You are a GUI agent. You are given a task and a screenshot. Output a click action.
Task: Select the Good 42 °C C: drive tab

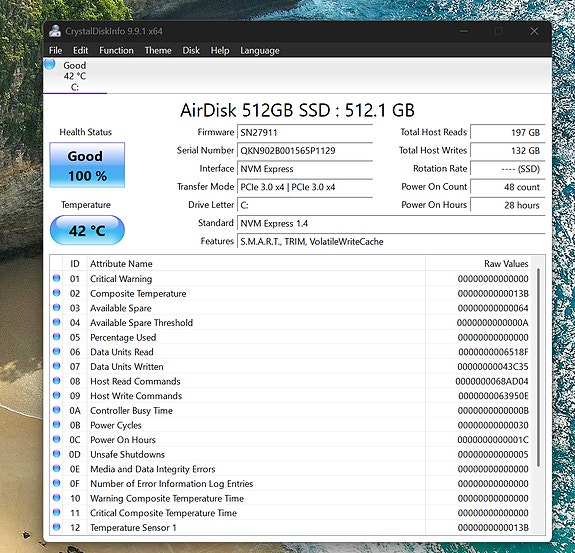coord(75,76)
